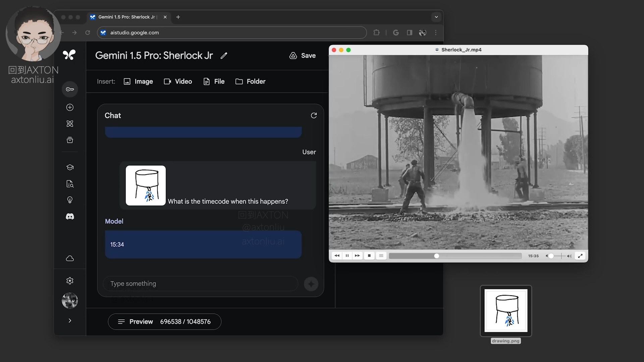
Task: Click the create new prompt plus icon
Action: pyautogui.click(x=70, y=107)
